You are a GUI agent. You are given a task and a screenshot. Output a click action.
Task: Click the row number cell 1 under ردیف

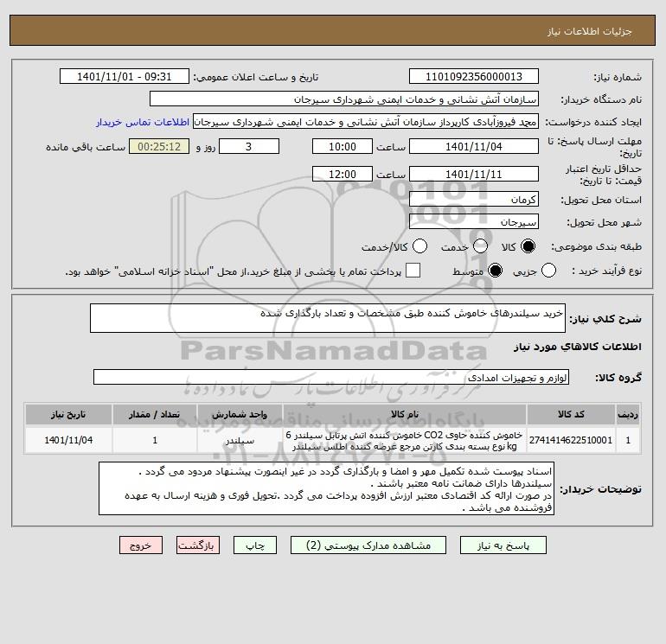tap(628, 440)
